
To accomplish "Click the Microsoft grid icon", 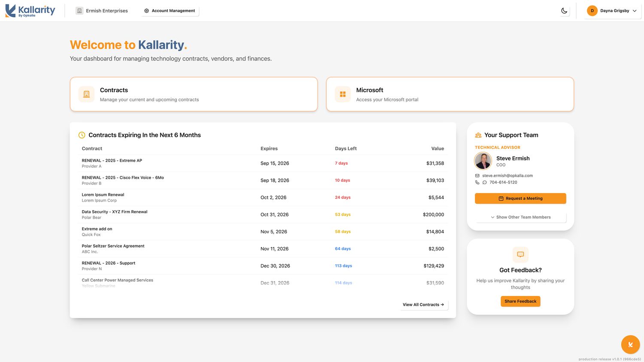I will (x=343, y=94).
